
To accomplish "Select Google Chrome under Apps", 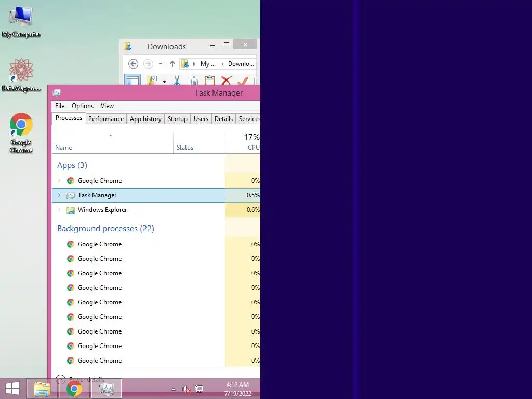I will point(156,180).
